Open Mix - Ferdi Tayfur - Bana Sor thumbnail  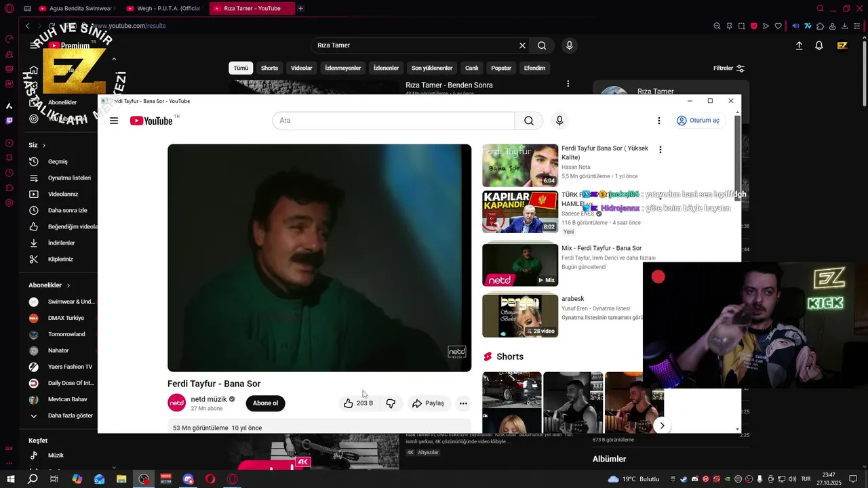(520, 264)
